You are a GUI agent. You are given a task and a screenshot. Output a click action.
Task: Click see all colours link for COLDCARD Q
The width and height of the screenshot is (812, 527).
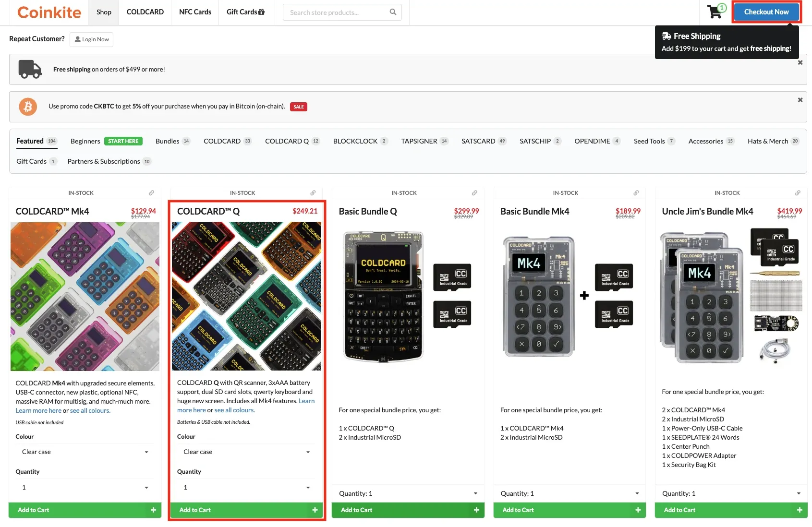235,410
